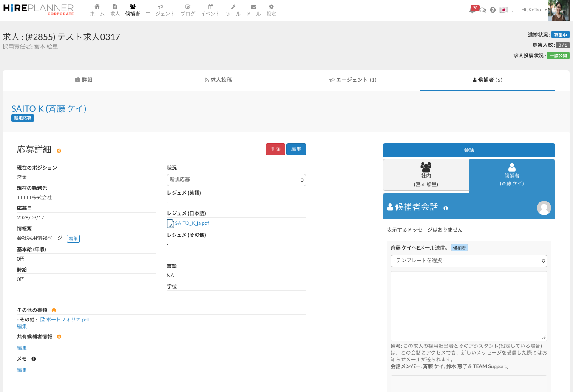
Task: Switch conversation to 候補者 (斉藤 ケイ)
Action: pyautogui.click(x=512, y=175)
